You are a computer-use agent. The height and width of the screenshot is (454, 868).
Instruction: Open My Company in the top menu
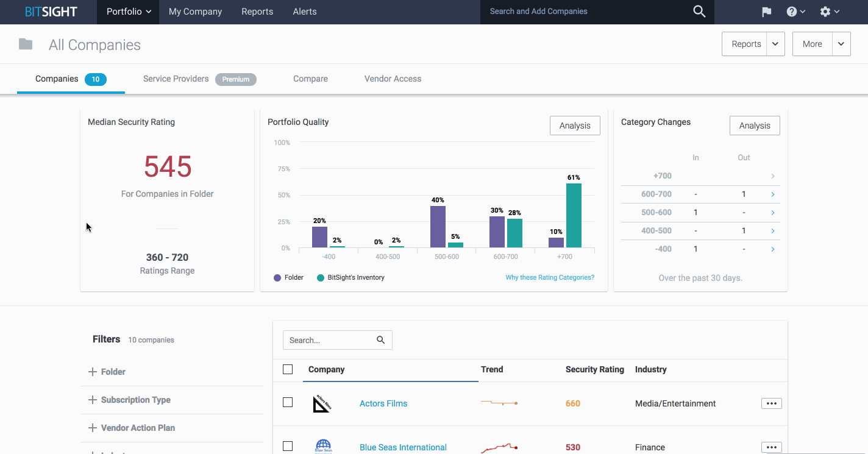point(195,12)
